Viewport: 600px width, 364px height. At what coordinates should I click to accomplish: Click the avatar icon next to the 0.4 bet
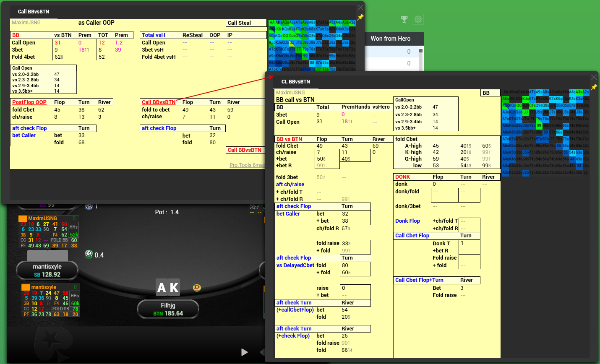(x=89, y=255)
